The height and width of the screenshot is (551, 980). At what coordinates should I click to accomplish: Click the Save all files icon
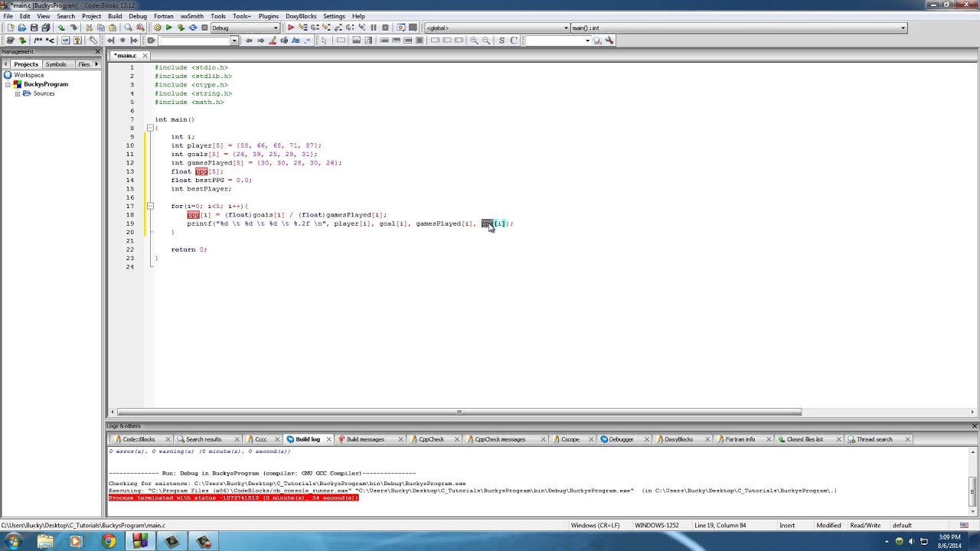point(46,28)
